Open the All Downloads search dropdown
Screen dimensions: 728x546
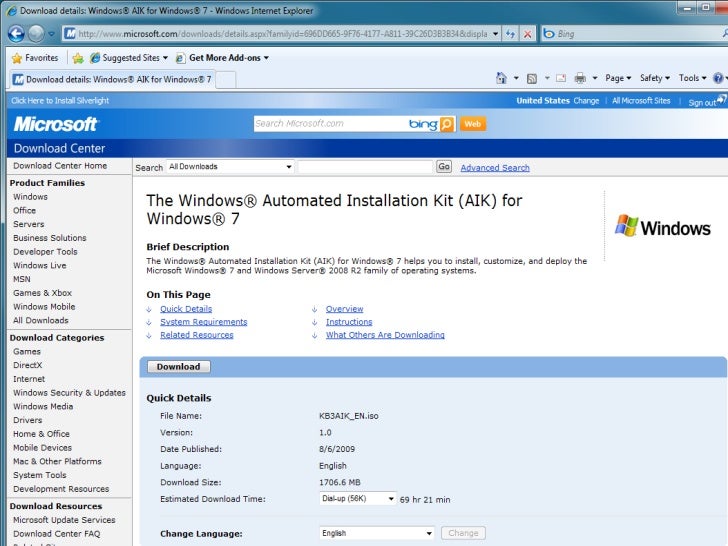tap(230, 167)
